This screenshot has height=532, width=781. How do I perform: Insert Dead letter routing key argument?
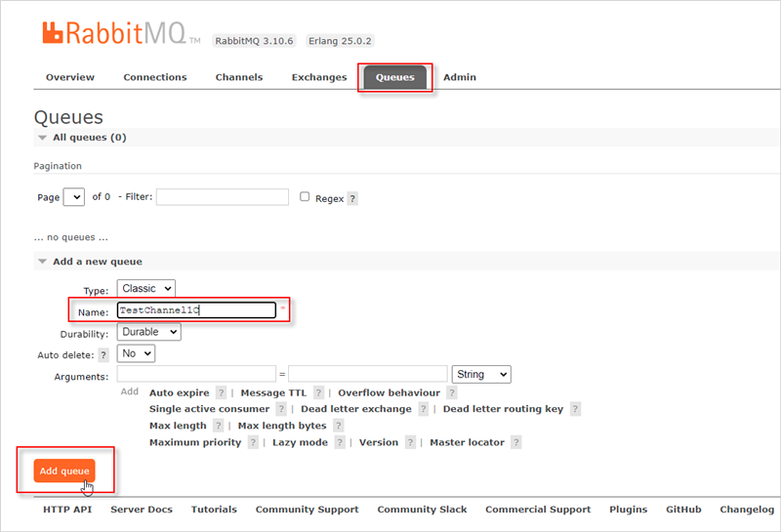coord(503,409)
